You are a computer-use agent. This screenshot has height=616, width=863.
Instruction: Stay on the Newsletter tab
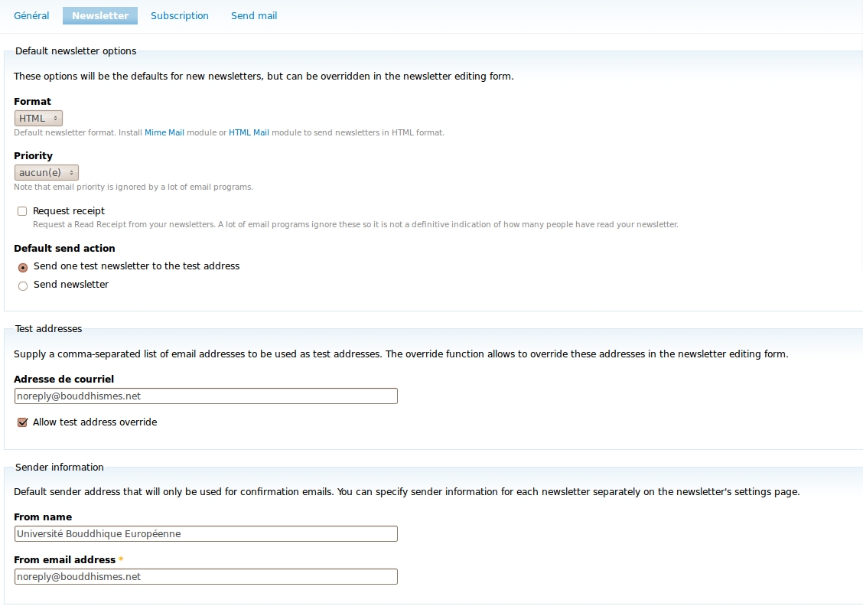pos(99,15)
